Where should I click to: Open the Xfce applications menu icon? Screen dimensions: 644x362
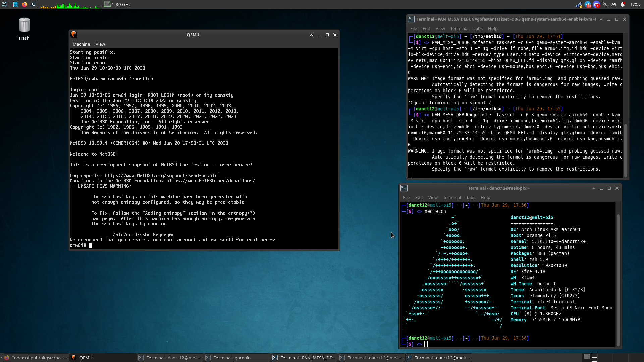[x=4, y=4]
